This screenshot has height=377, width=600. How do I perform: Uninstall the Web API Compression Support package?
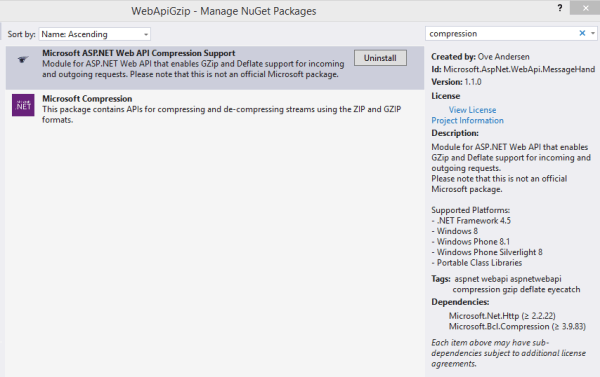point(380,58)
